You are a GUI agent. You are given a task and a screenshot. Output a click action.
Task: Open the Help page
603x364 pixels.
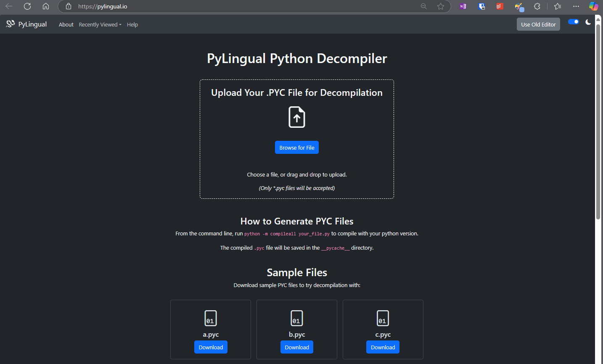pyautogui.click(x=132, y=24)
